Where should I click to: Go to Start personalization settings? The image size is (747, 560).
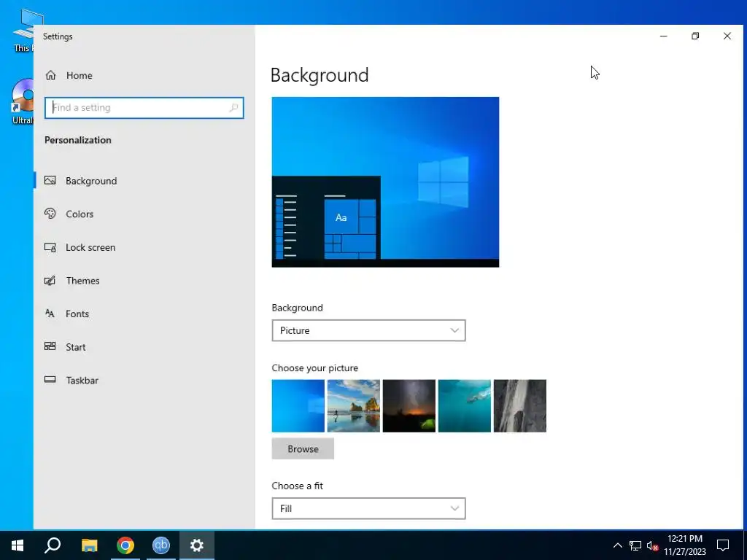click(x=76, y=347)
